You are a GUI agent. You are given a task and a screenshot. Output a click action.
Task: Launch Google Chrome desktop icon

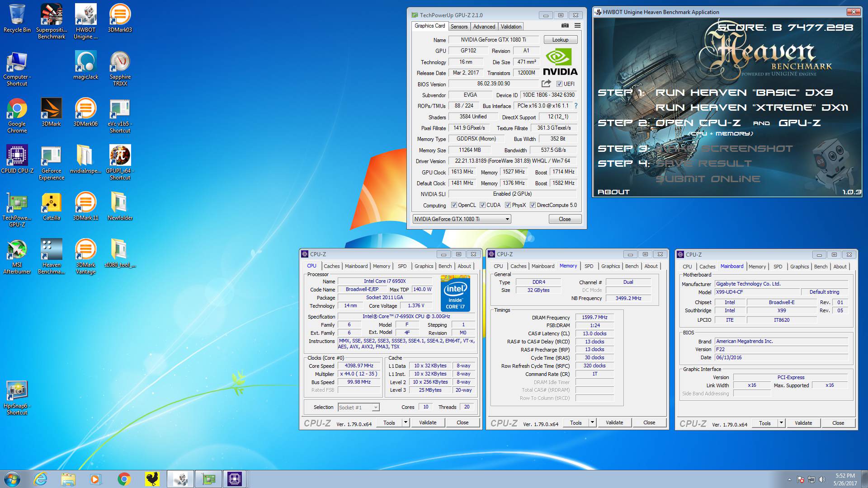point(17,116)
